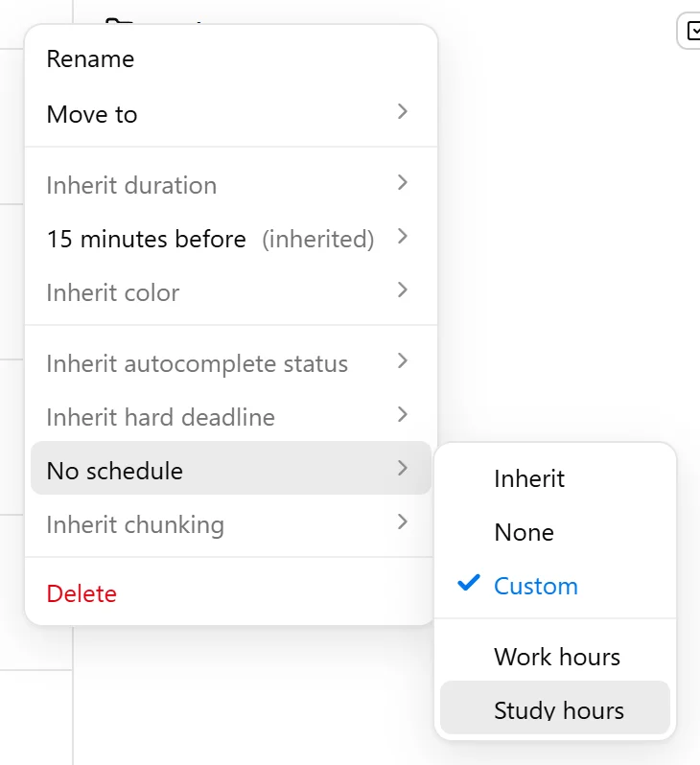This screenshot has height=765, width=700.
Task: Select Inherit duration menu entry
Action: point(230,184)
